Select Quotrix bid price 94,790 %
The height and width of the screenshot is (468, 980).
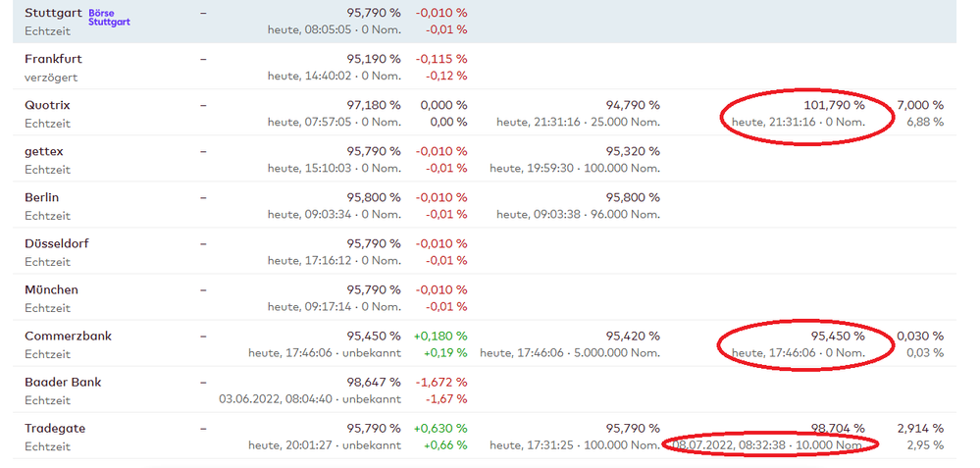pyautogui.click(x=633, y=105)
